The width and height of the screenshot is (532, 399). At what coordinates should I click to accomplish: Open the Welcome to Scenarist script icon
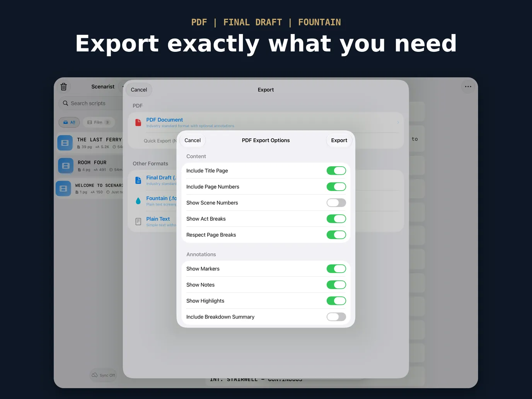(x=63, y=188)
